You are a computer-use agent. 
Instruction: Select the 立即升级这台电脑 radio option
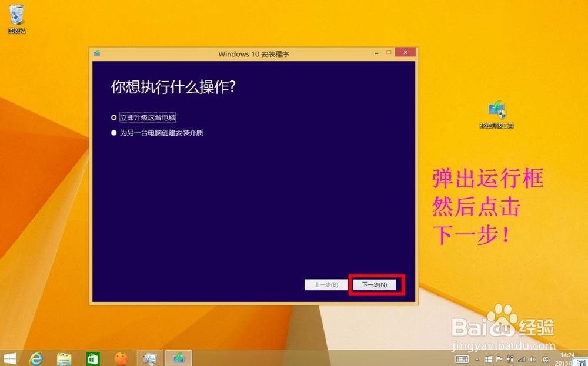pos(143,117)
